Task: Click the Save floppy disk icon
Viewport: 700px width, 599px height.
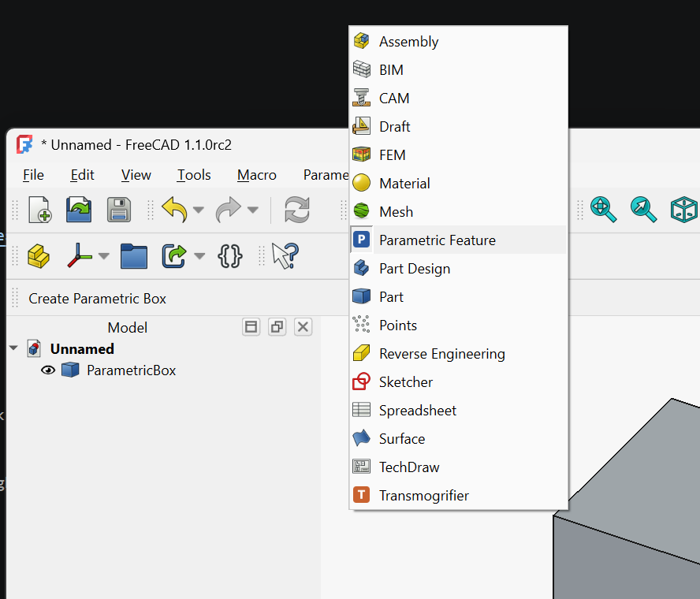Action: coord(119,210)
